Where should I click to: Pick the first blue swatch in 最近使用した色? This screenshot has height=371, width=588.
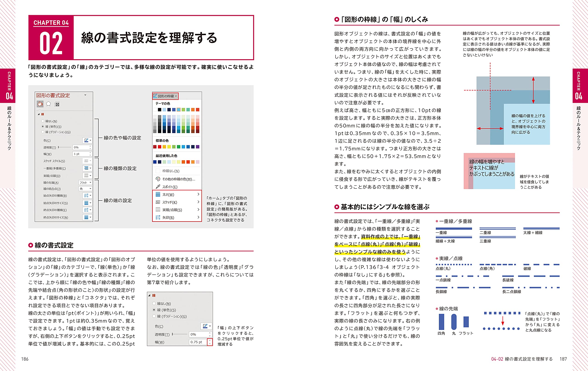tap(155, 162)
